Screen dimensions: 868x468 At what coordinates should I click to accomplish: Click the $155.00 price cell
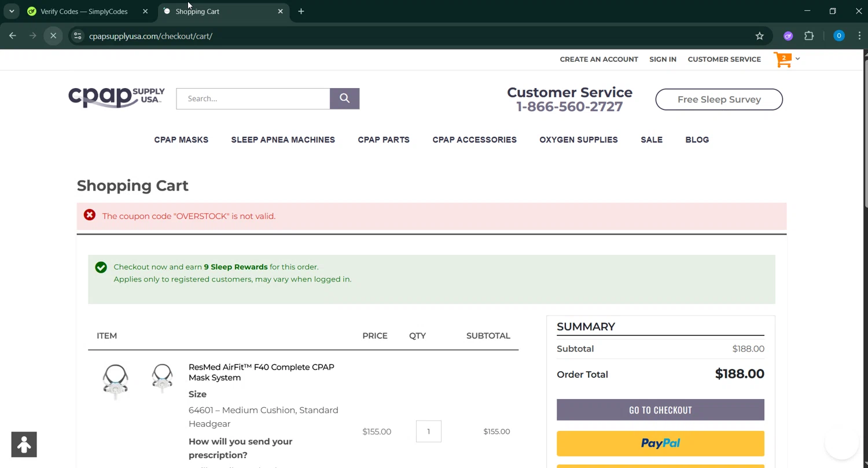[x=377, y=432]
